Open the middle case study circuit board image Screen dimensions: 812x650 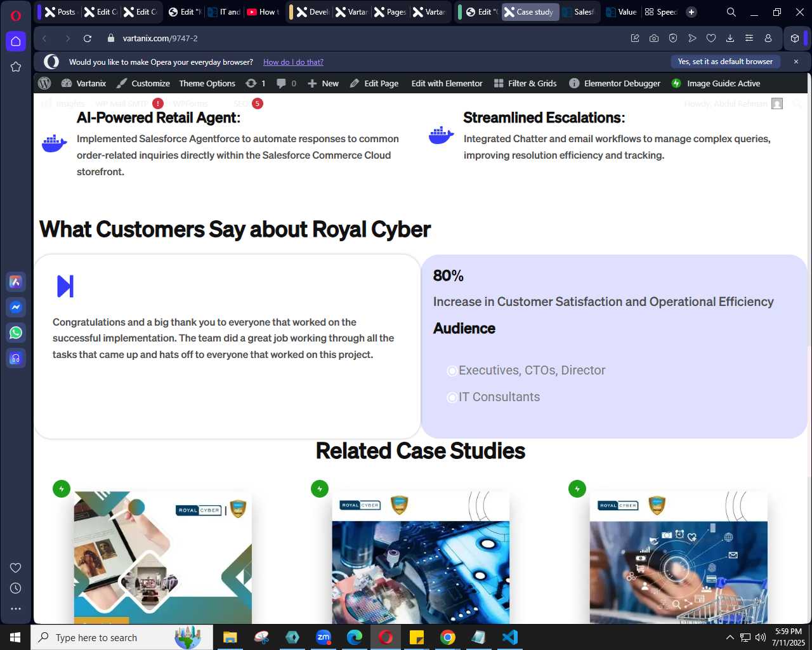(421, 557)
